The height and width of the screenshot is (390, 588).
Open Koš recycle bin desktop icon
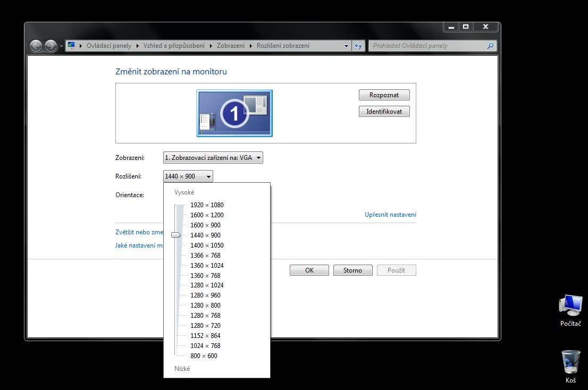pos(570,367)
